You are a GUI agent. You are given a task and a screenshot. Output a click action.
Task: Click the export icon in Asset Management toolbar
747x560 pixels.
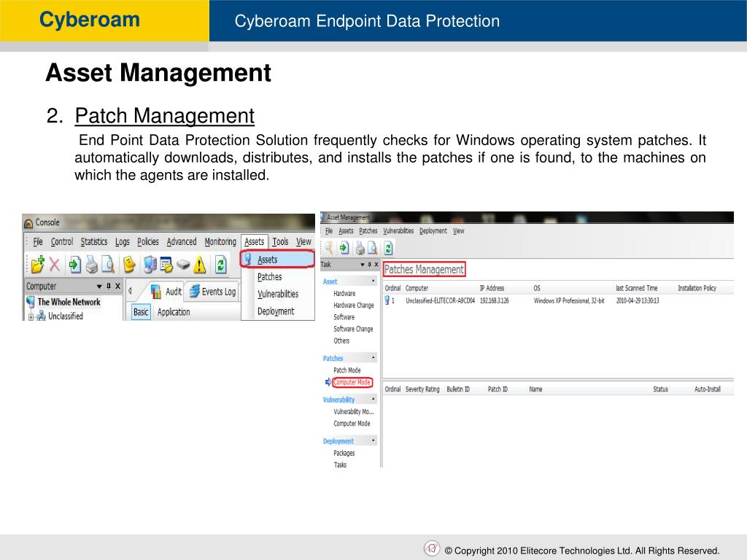point(344,248)
